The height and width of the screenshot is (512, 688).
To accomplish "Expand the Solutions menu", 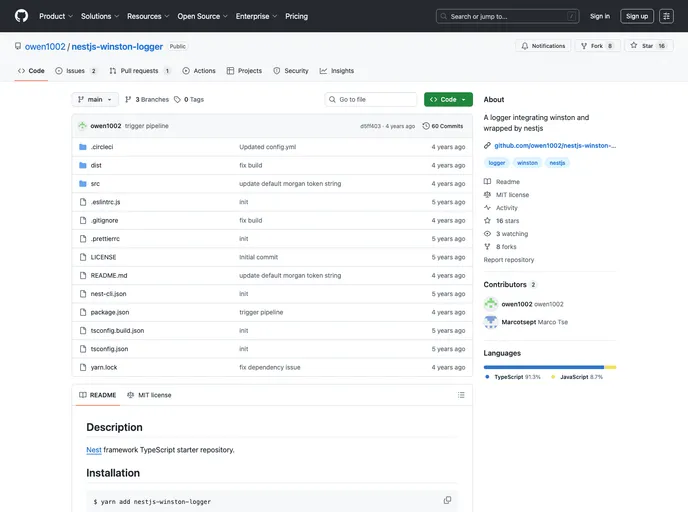I will [x=100, y=16].
